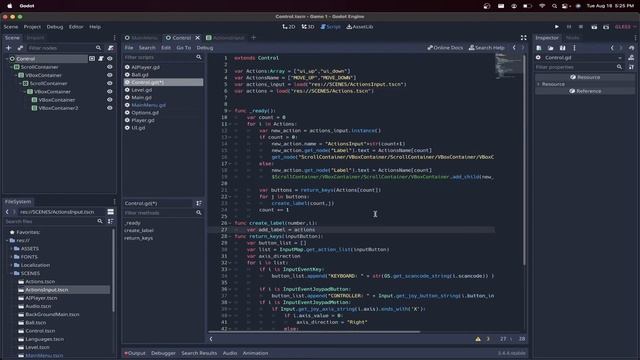Pause the running scene
The width and height of the screenshot is (640, 360).
click(569, 27)
